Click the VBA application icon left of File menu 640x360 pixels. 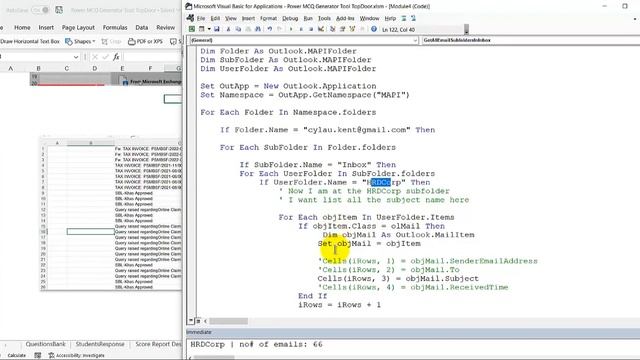(190, 18)
